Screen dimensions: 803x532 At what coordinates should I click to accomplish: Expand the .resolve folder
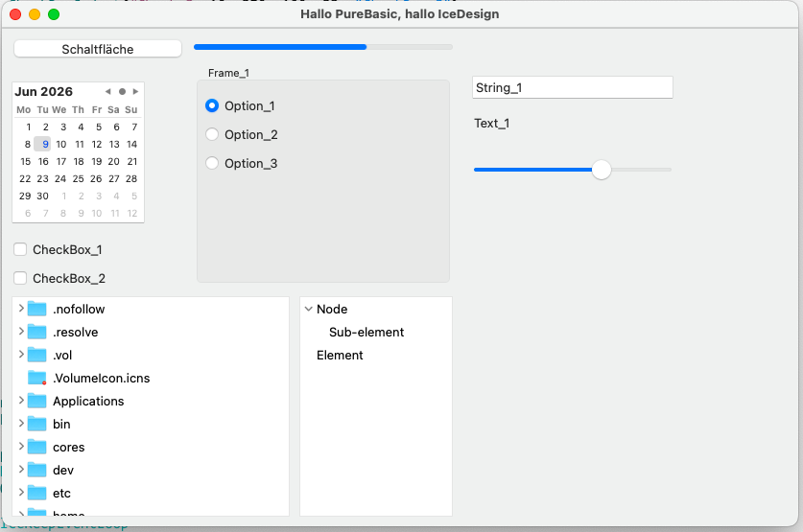tap(21, 332)
